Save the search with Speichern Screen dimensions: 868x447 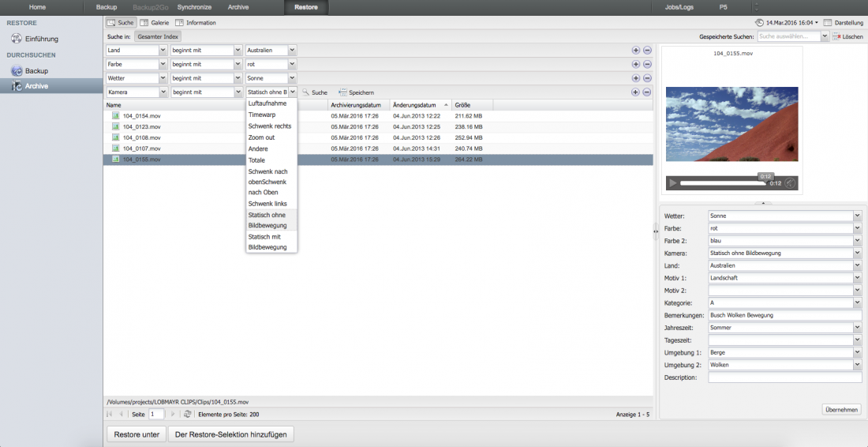click(356, 92)
